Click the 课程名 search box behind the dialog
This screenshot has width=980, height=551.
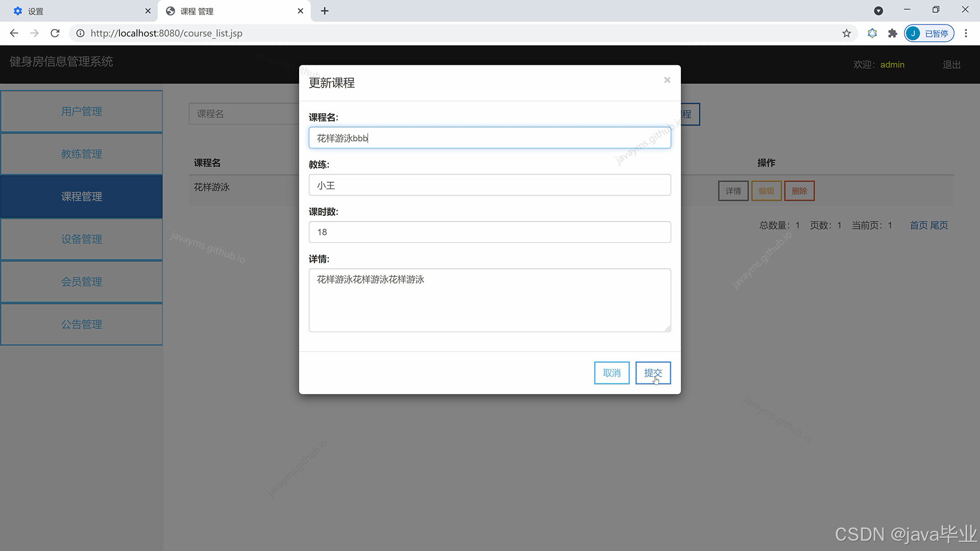click(244, 114)
